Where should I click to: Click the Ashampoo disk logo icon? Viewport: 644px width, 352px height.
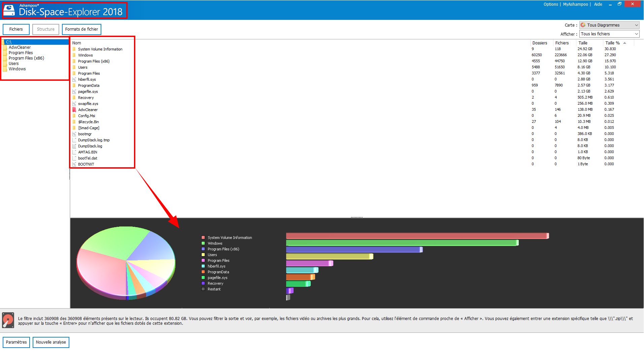(9, 10)
